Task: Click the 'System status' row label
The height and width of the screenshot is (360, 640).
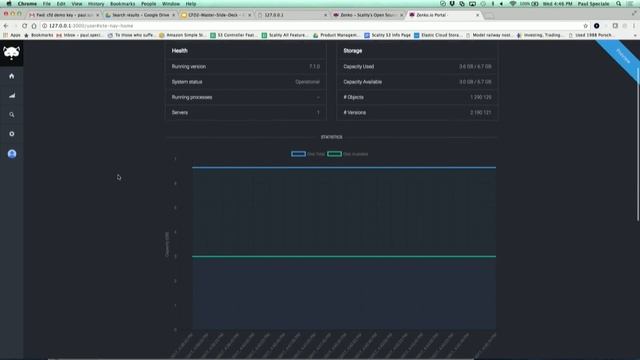Action: pos(187,82)
